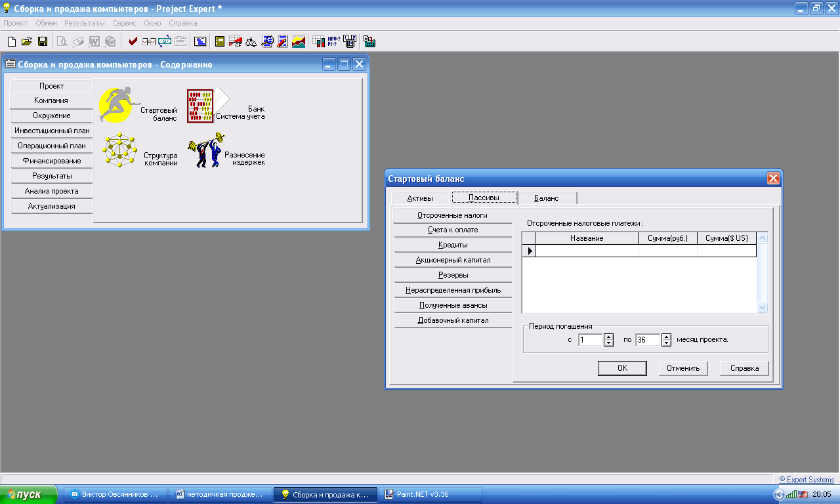
Task: Switch to Paint.NET v3.36 in the taskbar
Action: pyautogui.click(x=430, y=494)
